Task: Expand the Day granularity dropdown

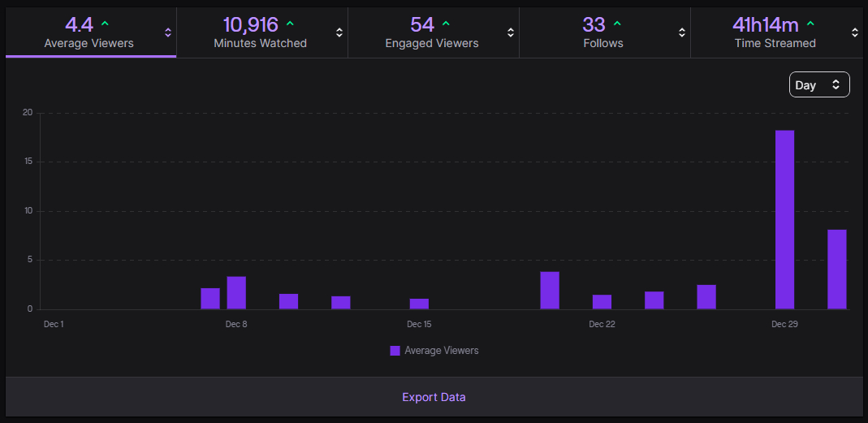Action: pyautogui.click(x=818, y=85)
